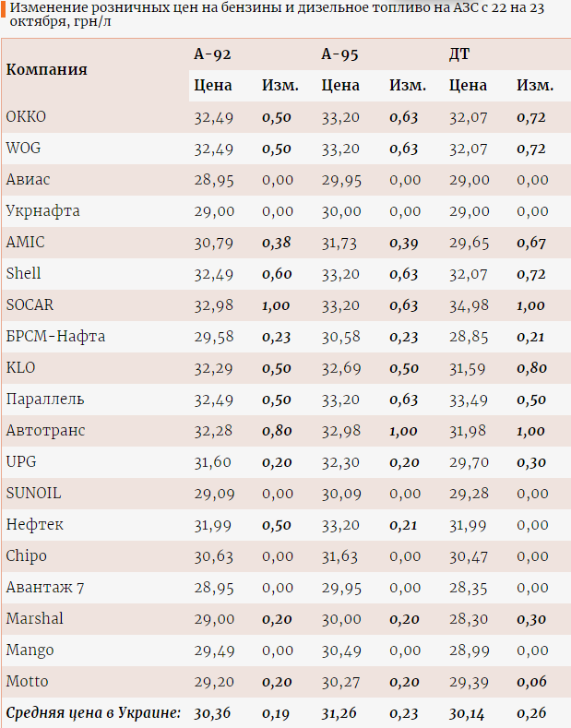The image size is (571, 728).
Task: Click SOCAR's diesel price 34,98
Action: pos(469,305)
